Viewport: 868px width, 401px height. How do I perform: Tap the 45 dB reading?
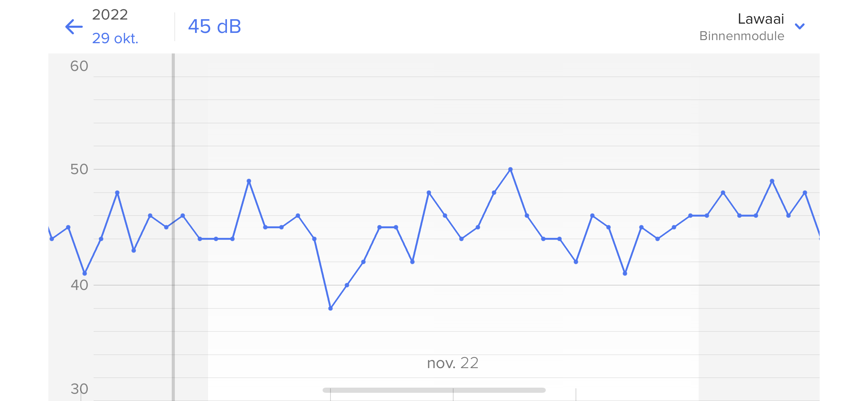pos(215,26)
